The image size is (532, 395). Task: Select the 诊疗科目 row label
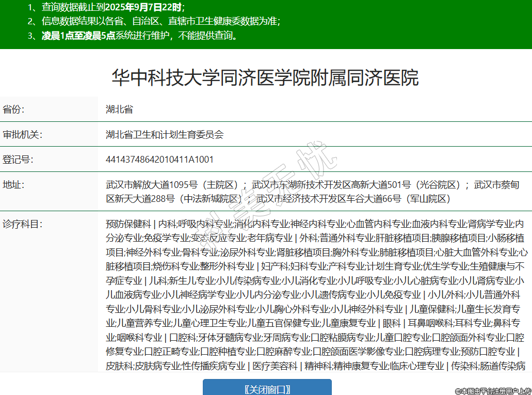tap(22, 224)
